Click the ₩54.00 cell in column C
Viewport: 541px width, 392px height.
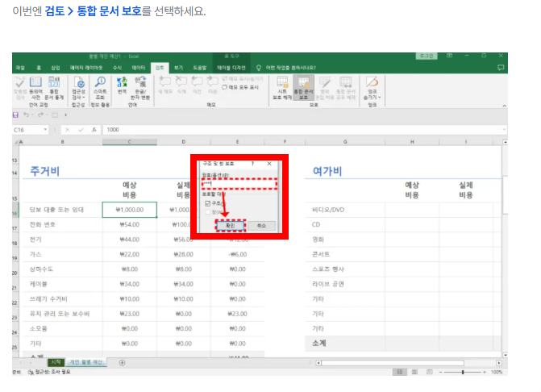(129, 225)
